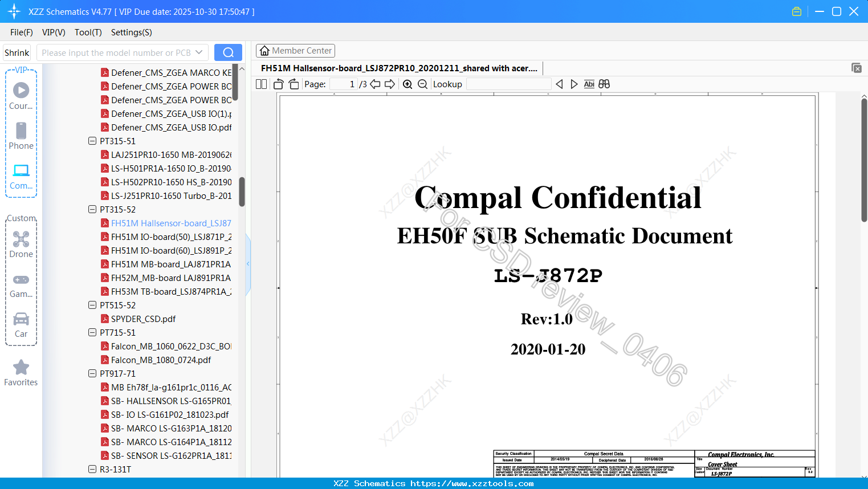868x489 pixels.
Task: Click the binoculars search icon
Action: click(604, 84)
